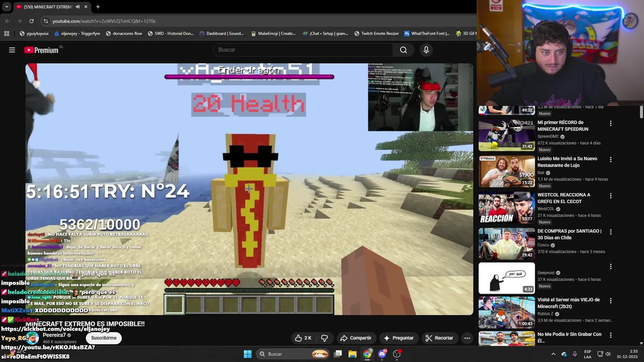
Task: Open the Twitch Emote Resizer bookmark
Action: (376, 34)
